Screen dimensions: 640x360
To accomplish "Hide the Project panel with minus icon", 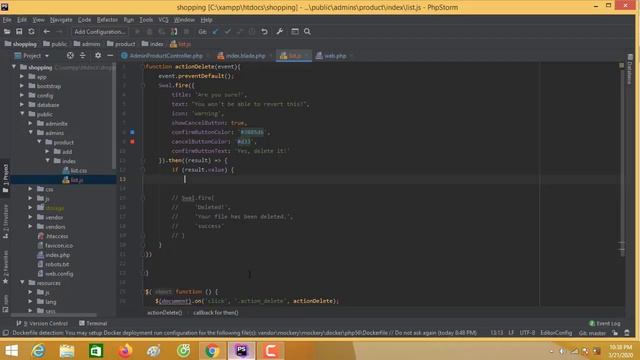I will click(110, 56).
